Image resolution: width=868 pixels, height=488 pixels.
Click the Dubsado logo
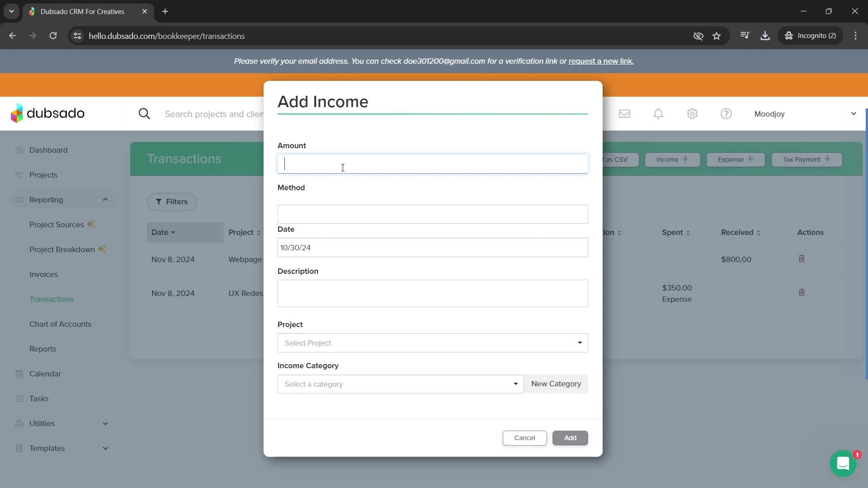click(x=47, y=113)
